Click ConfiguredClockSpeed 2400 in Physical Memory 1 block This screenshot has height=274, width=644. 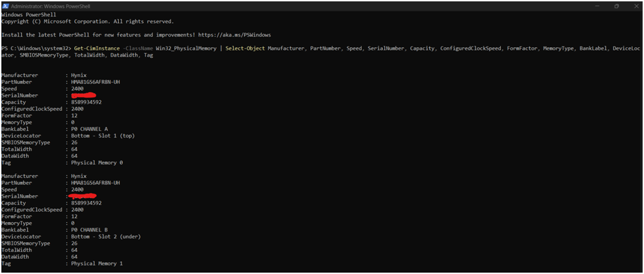click(x=77, y=210)
